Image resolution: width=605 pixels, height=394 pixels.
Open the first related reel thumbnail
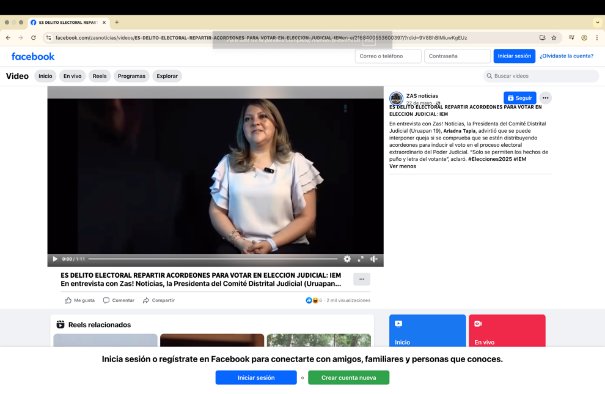(105, 340)
